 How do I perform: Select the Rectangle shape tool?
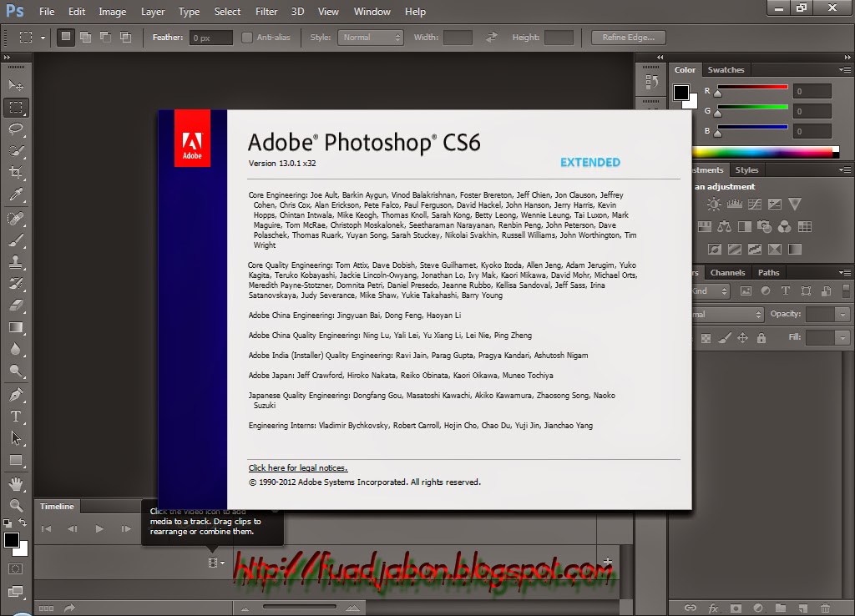pos(16,461)
